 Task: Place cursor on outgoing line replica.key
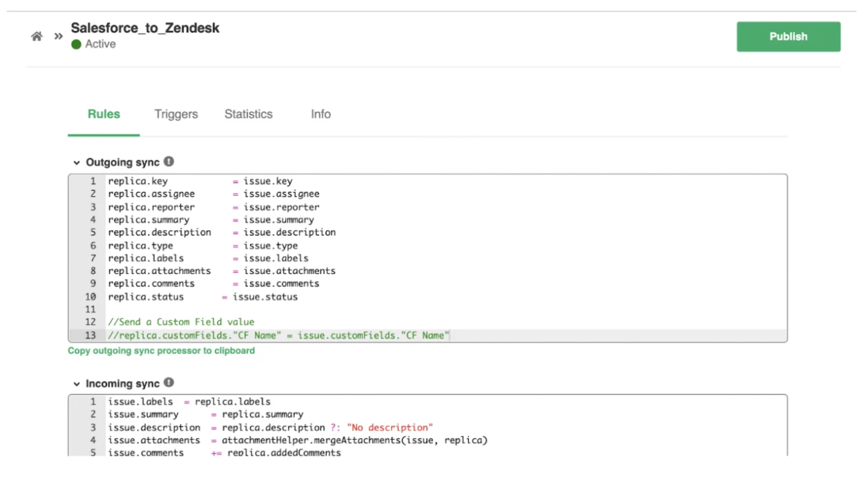[200, 181]
